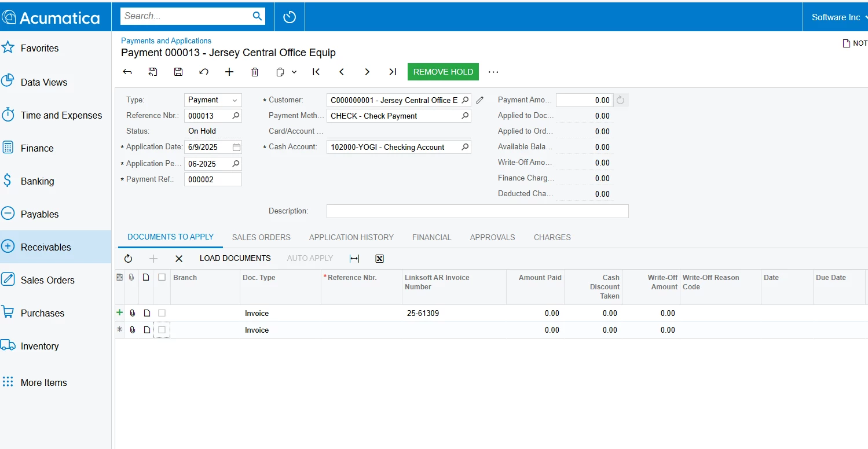Add a new record with plus icon
868x449 pixels.
pyautogui.click(x=229, y=72)
